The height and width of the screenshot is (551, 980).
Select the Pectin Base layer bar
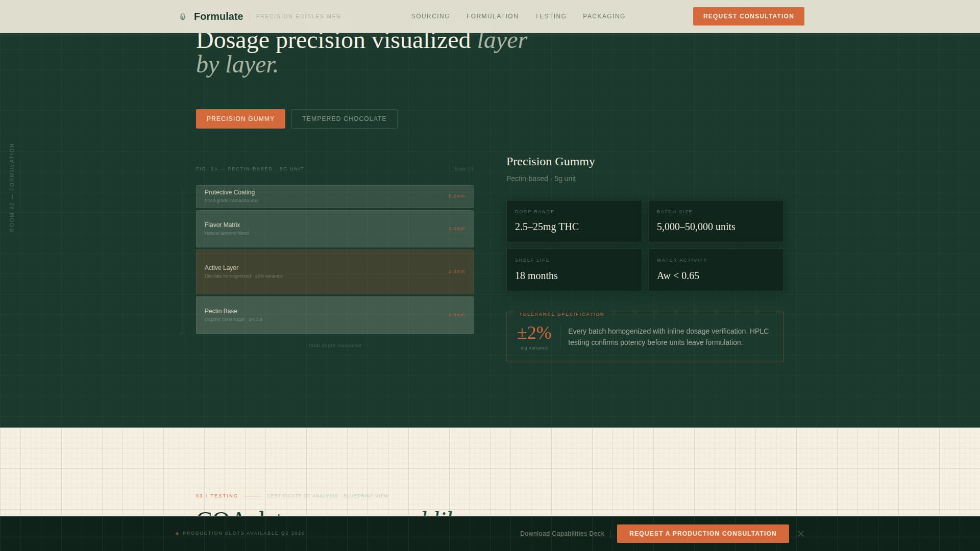pyautogui.click(x=334, y=315)
